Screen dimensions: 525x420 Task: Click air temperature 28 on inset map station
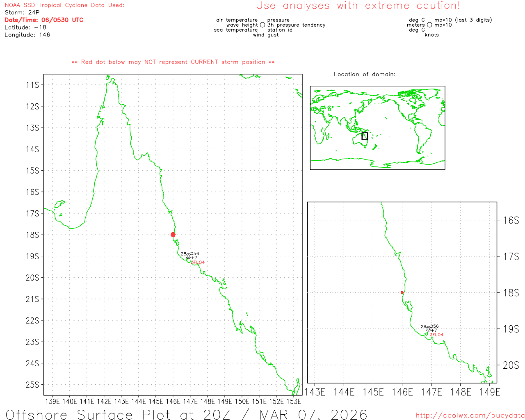pyautogui.click(x=423, y=327)
